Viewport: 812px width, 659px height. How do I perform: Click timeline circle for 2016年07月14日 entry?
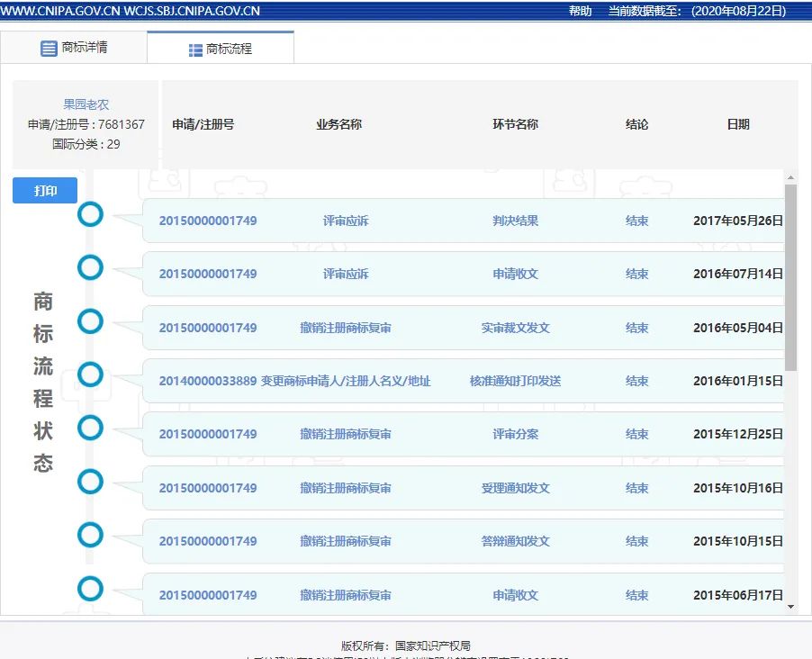click(90, 267)
